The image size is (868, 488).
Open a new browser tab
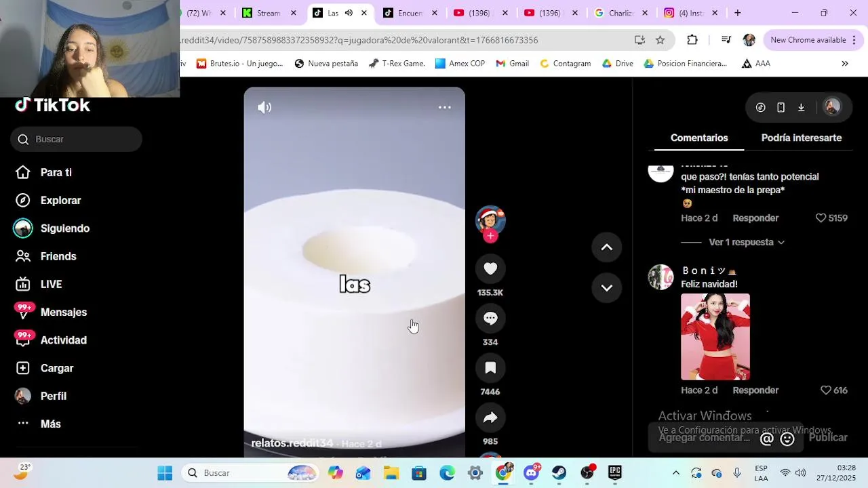click(x=738, y=13)
